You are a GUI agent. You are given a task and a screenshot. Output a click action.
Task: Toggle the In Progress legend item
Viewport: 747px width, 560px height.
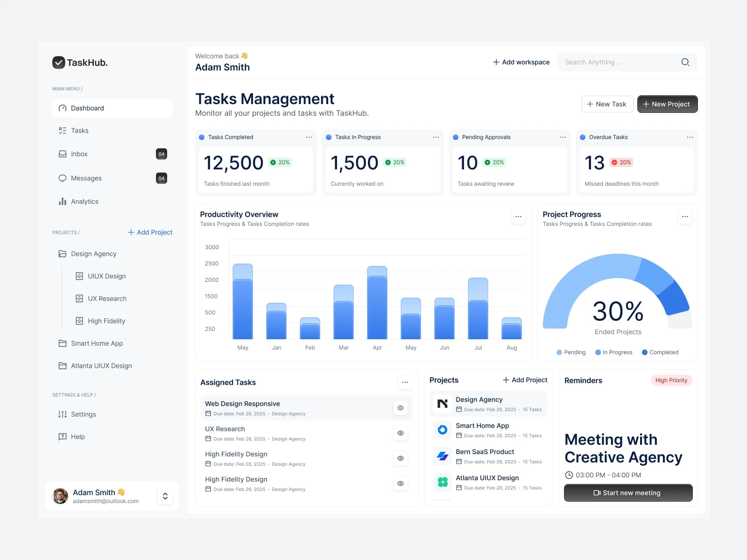pyautogui.click(x=614, y=352)
